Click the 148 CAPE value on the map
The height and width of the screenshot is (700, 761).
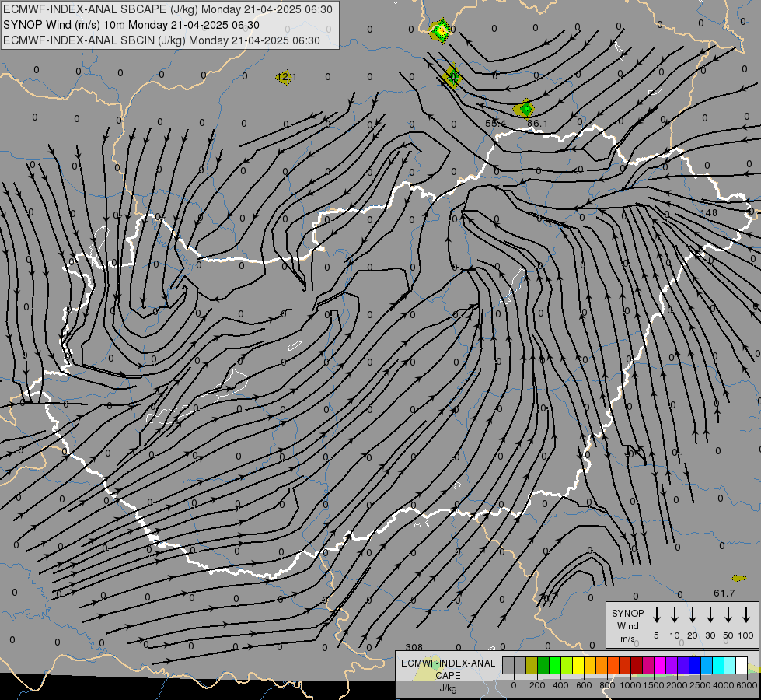(709, 213)
